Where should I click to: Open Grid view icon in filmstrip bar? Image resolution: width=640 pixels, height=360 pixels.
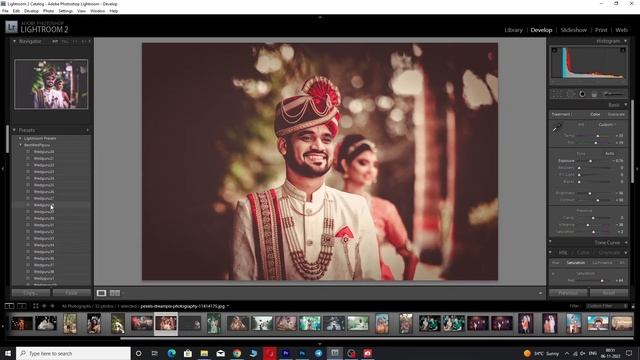click(36, 306)
